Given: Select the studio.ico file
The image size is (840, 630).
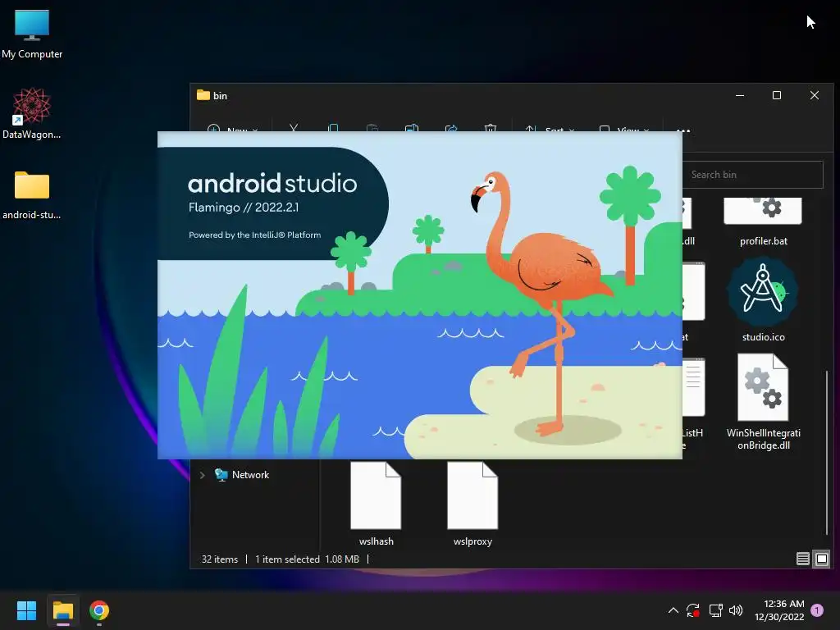Looking at the screenshot, I should coord(764,300).
